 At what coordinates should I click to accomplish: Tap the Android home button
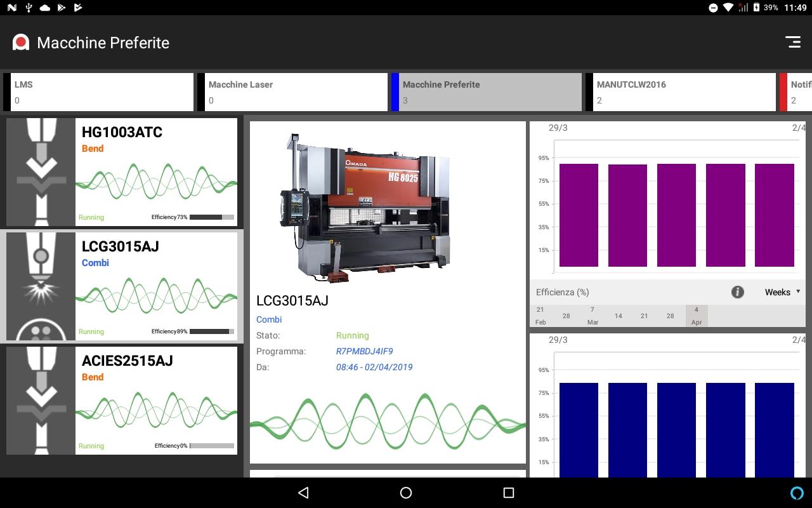coord(406,493)
